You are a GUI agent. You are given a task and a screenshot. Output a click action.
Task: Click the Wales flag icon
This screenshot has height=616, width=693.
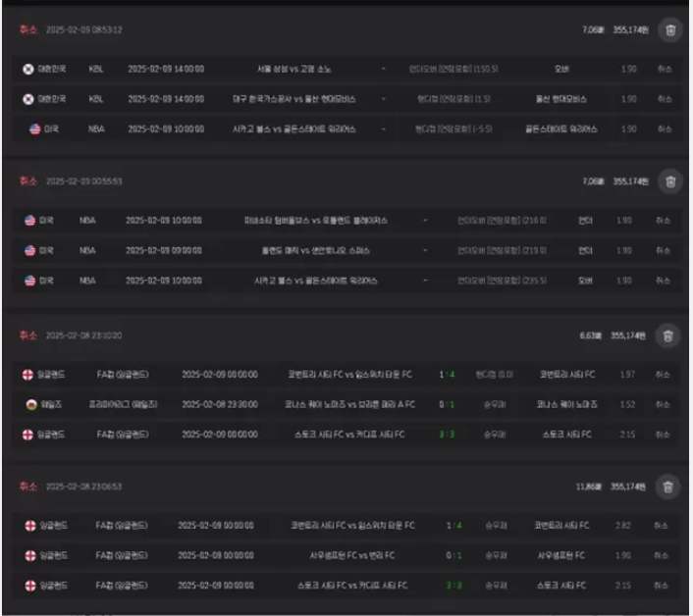point(31,404)
